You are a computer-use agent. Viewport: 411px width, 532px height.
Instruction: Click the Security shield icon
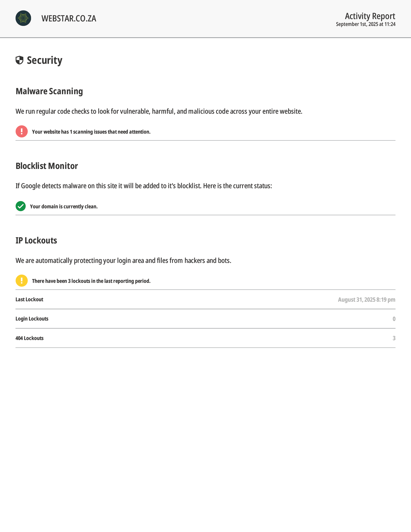(19, 60)
